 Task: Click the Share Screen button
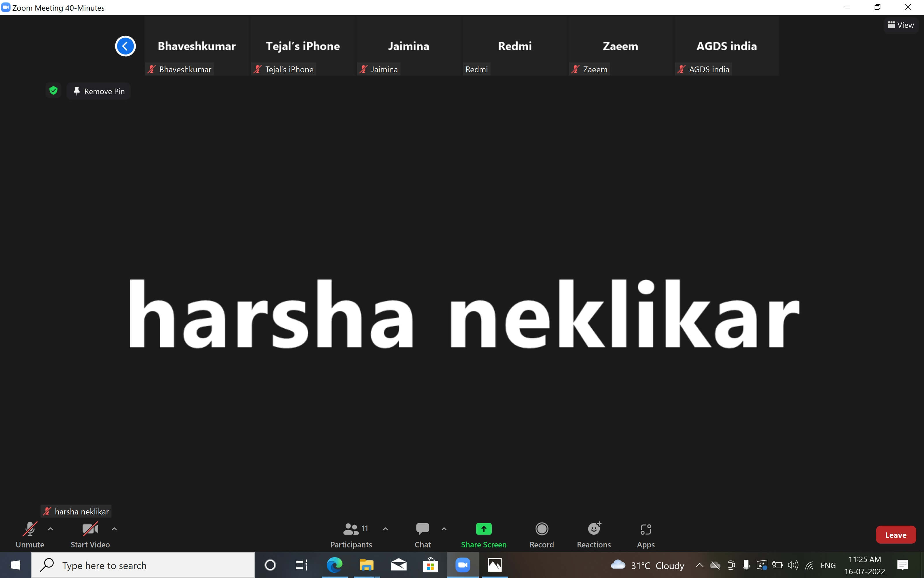(x=484, y=535)
